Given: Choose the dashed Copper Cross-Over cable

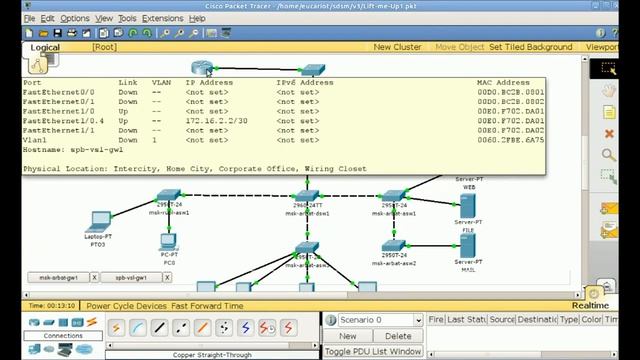Looking at the screenshot, I should coord(181,328).
